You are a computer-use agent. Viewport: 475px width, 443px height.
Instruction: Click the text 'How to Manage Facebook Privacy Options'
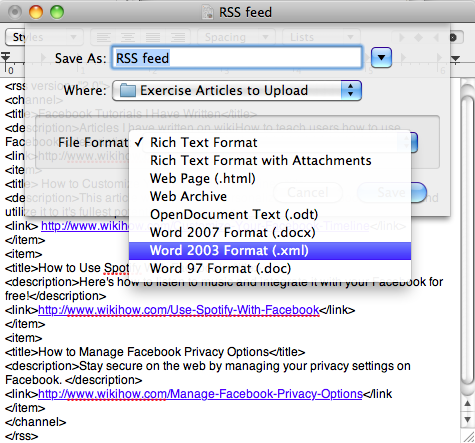point(154,352)
